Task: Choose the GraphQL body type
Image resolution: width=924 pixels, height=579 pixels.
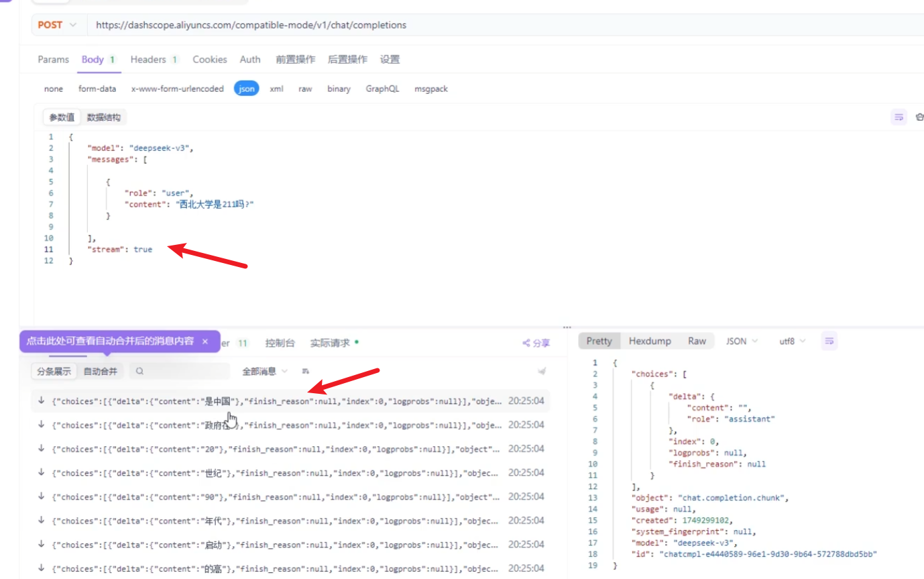Action: point(382,89)
